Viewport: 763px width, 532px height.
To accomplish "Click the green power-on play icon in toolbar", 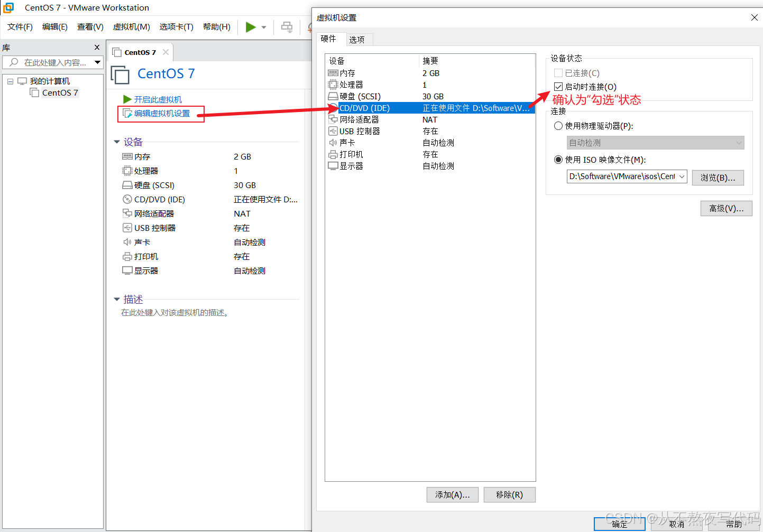I will [x=251, y=27].
